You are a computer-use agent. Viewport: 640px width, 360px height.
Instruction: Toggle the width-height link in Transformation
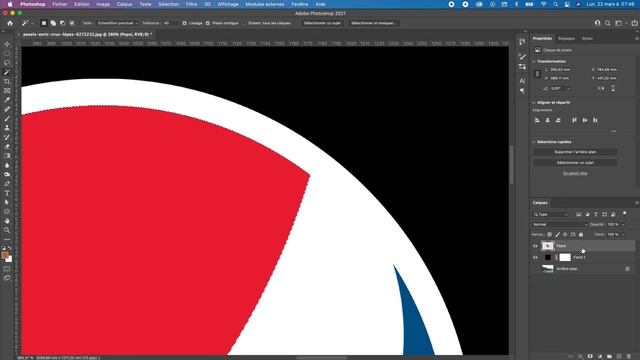pos(538,74)
